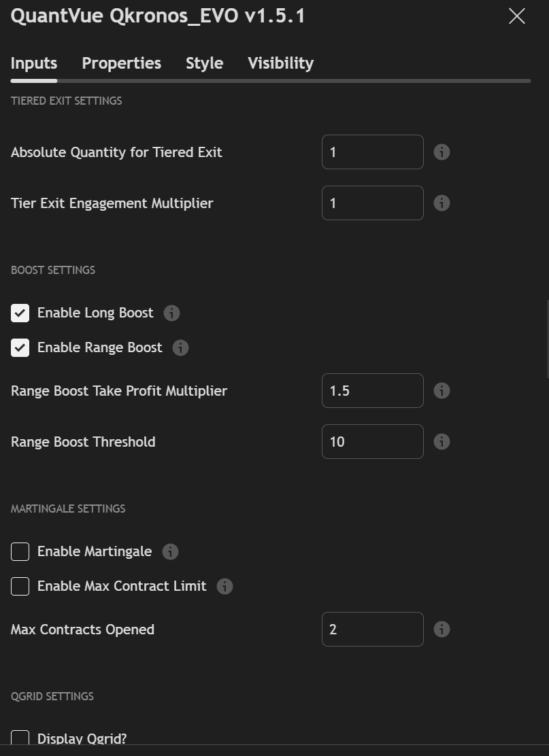The height and width of the screenshot is (756, 549).
Task: Click info icon beside Max Contracts Opened
Action: click(442, 630)
